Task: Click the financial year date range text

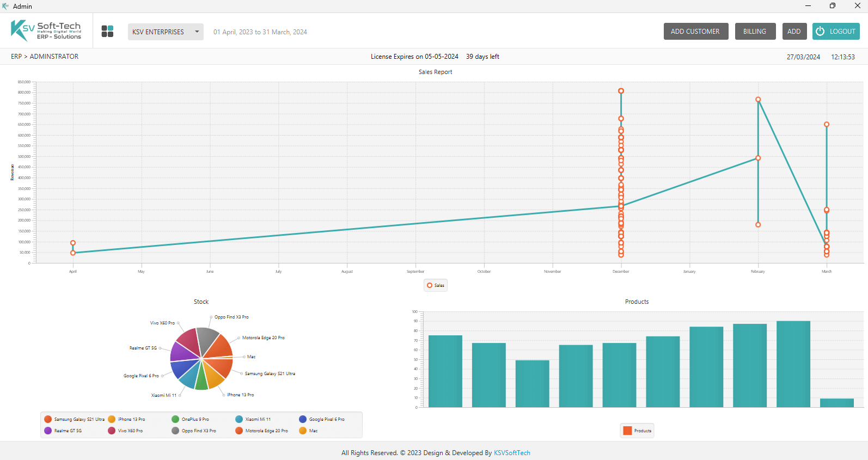Action: 260,32
